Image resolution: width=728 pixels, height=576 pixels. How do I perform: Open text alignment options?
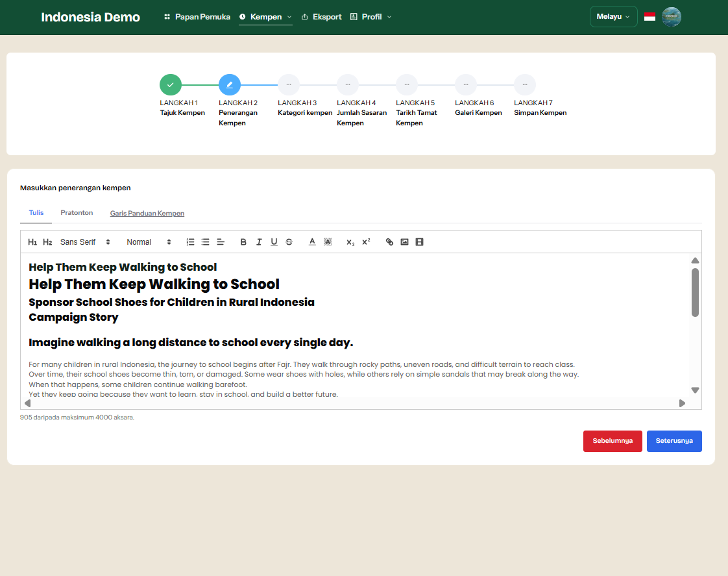[221, 242]
